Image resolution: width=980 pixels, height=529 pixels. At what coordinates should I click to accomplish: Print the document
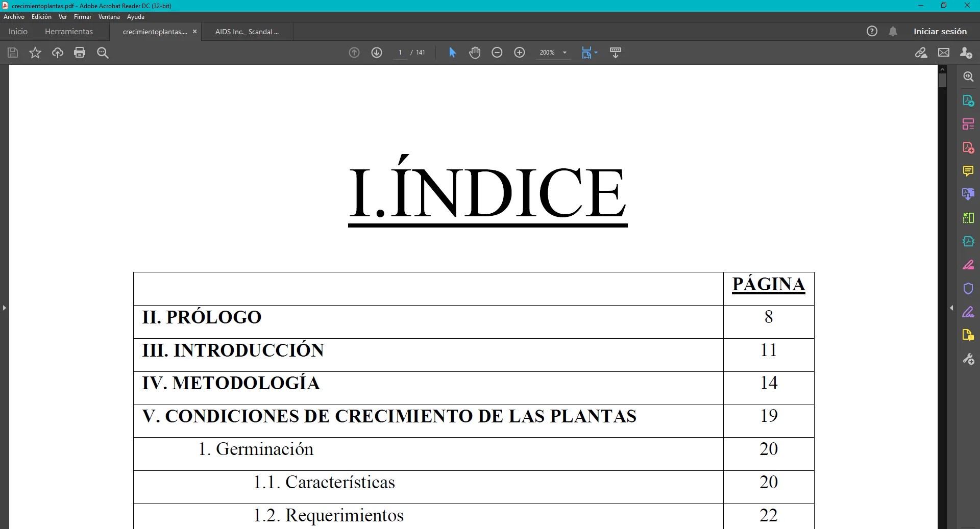(80, 53)
